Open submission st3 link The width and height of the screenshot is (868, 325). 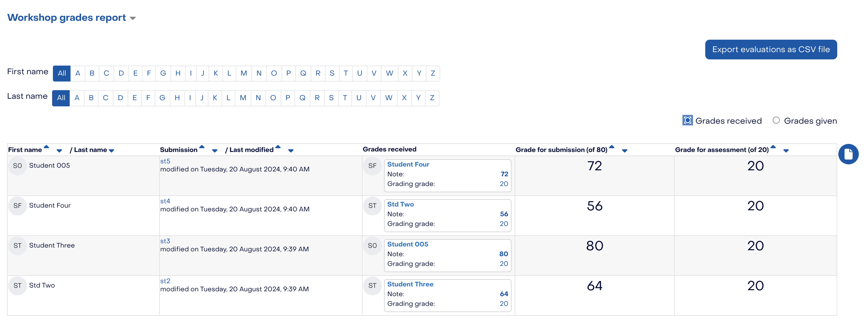(165, 241)
